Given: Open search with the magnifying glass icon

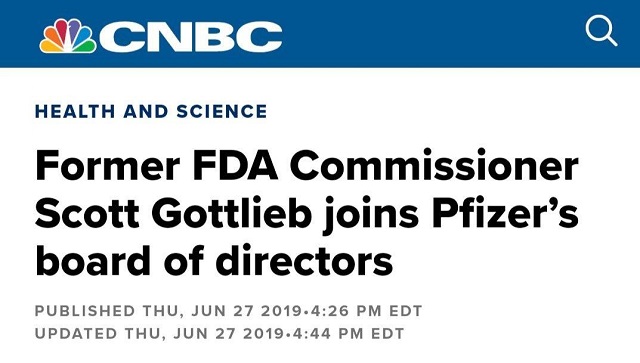Looking at the screenshot, I should pyautogui.click(x=601, y=30).
